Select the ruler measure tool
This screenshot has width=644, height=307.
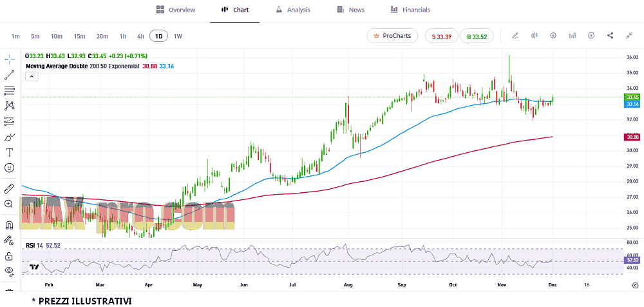pos(10,189)
